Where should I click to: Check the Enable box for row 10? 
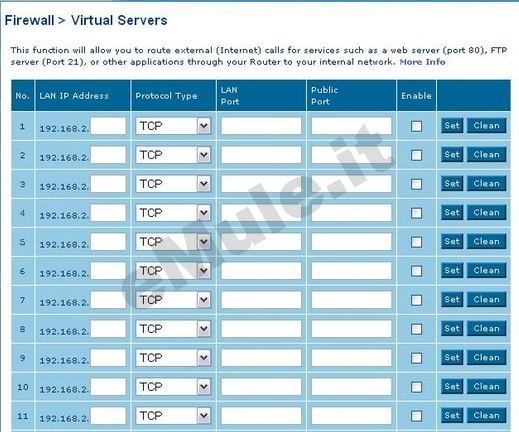click(416, 387)
